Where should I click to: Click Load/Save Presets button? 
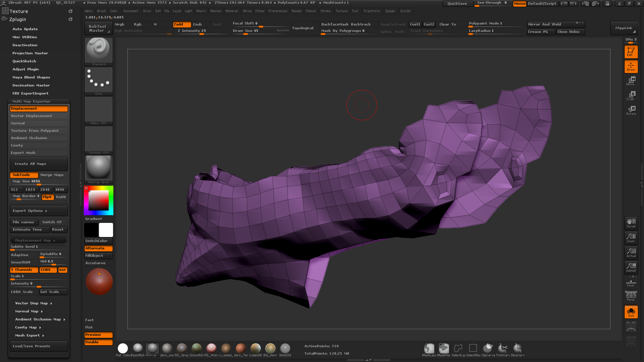[39, 346]
